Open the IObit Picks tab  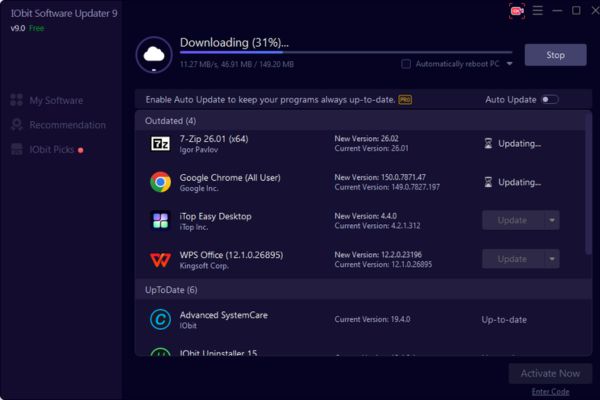(47, 149)
